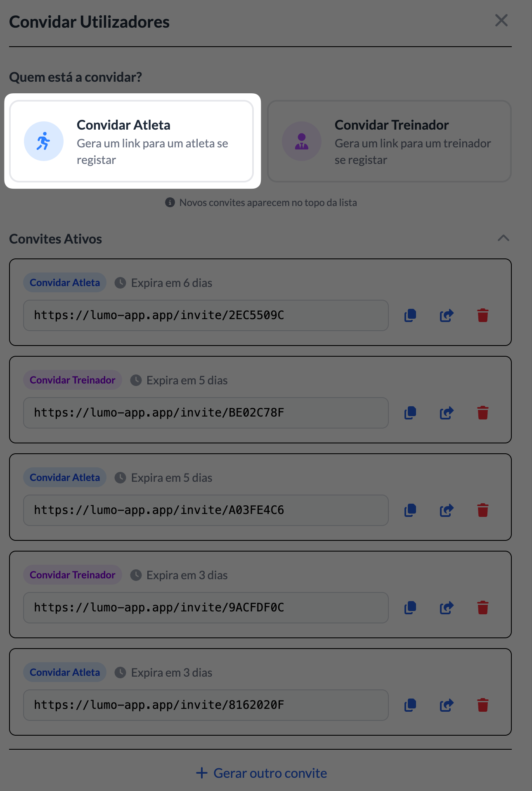Collapse the Convites Ativos section
The image size is (532, 791).
(503, 238)
